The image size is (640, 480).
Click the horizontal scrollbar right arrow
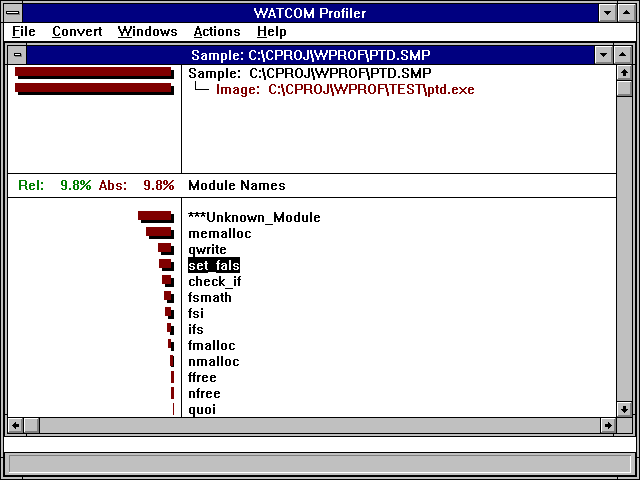607,425
